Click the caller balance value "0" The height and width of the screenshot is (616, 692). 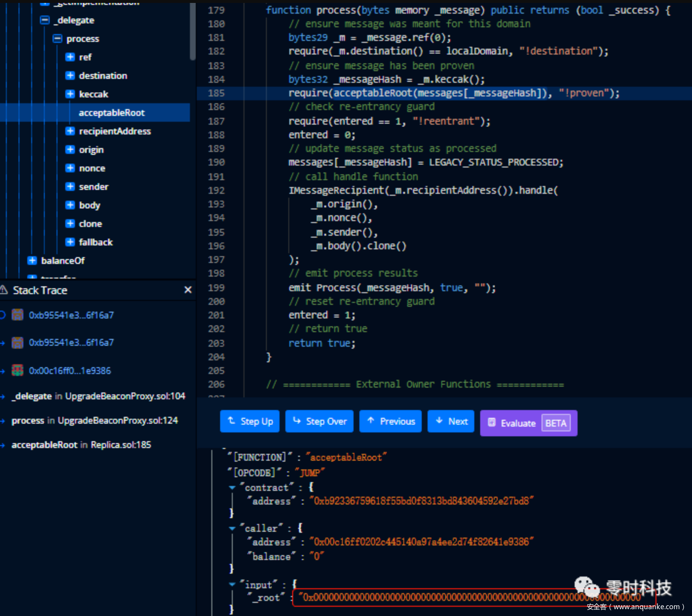point(317,557)
